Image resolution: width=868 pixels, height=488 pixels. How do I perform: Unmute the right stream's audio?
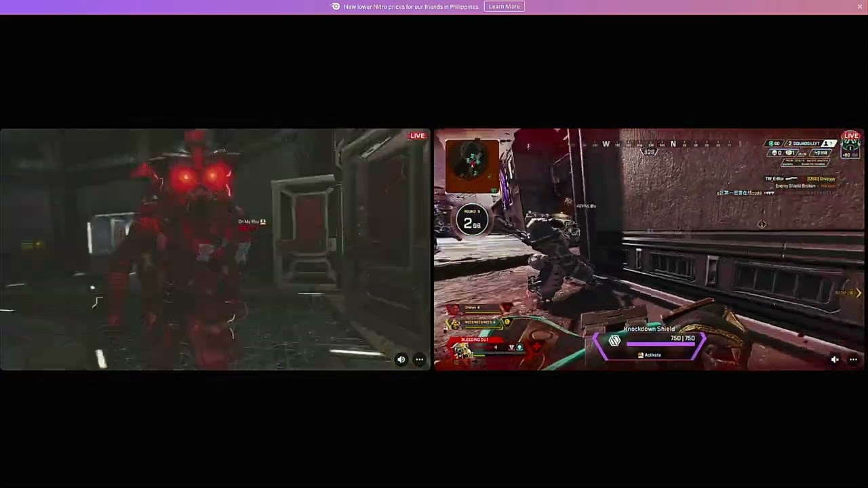point(835,360)
